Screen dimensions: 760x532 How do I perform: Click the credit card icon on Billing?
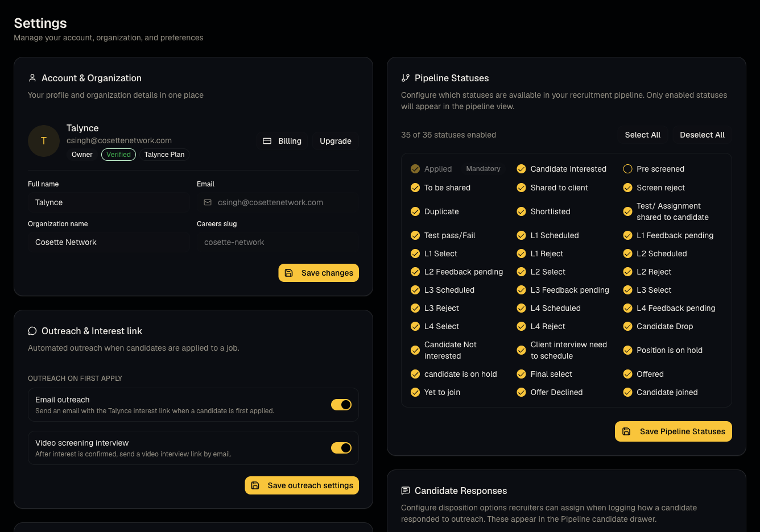click(x=267, y=141)
